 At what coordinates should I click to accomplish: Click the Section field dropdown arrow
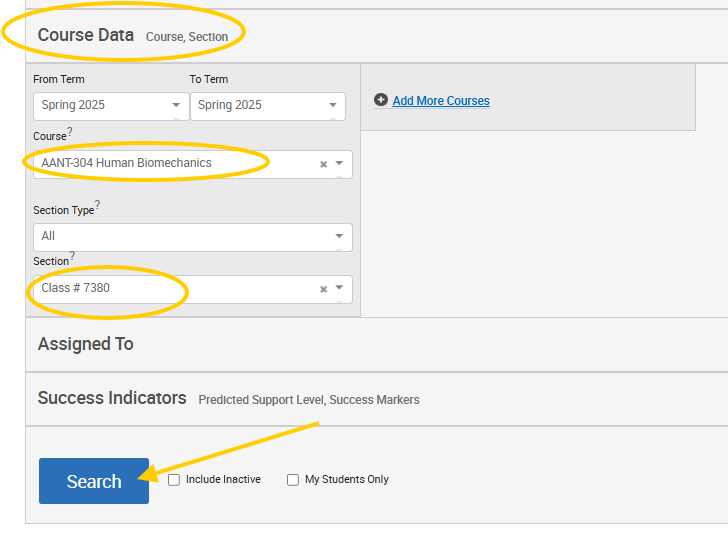pos(339,289)
